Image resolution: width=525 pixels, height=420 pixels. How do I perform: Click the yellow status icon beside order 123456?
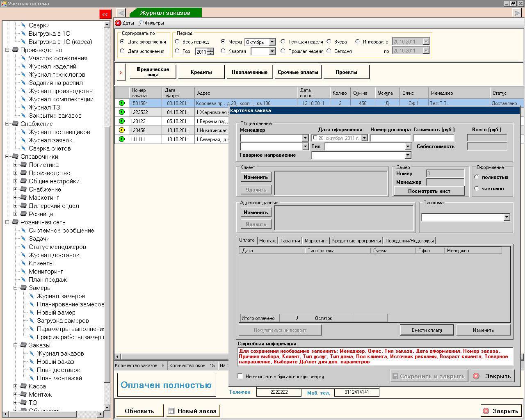[121, 130]
